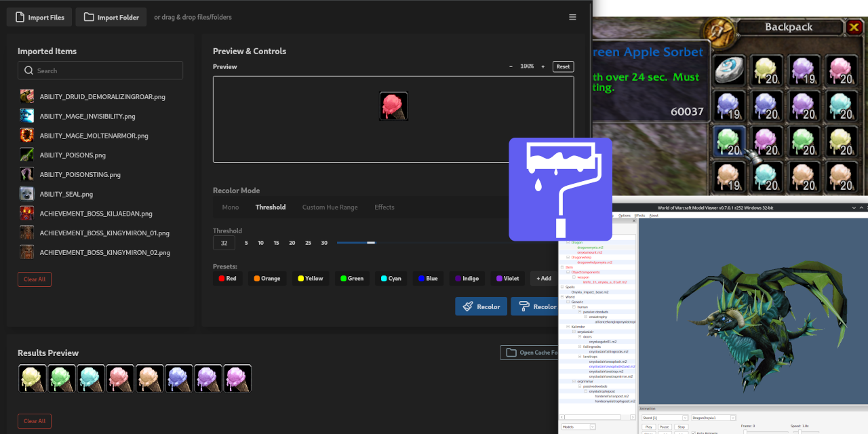Screen dimensions: 868x434
Task: Open the Models dropdown
Action: (578, 427)
